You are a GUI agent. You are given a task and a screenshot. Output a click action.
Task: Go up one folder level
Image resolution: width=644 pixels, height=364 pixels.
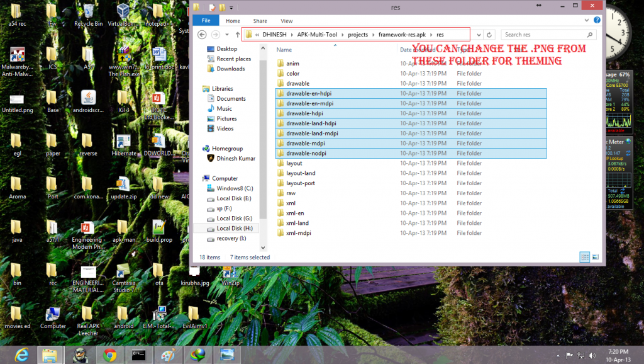point(237,35)
